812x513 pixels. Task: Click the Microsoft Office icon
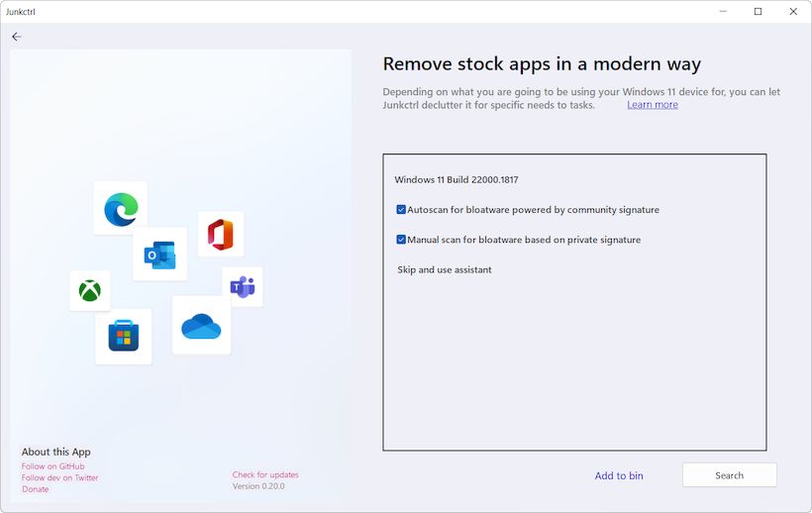pos(220,235)
